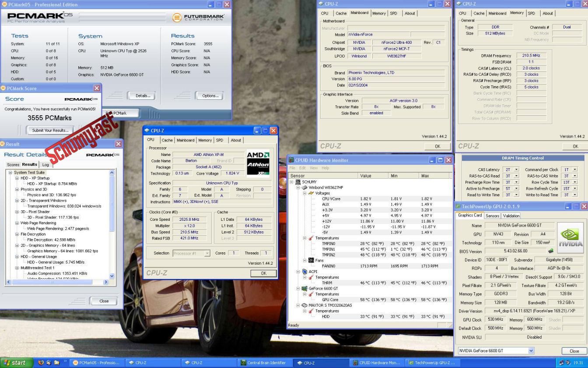Open the Row Refresh Cycle dropdown
Screen dimensions: 588x368
coord(575,188)
